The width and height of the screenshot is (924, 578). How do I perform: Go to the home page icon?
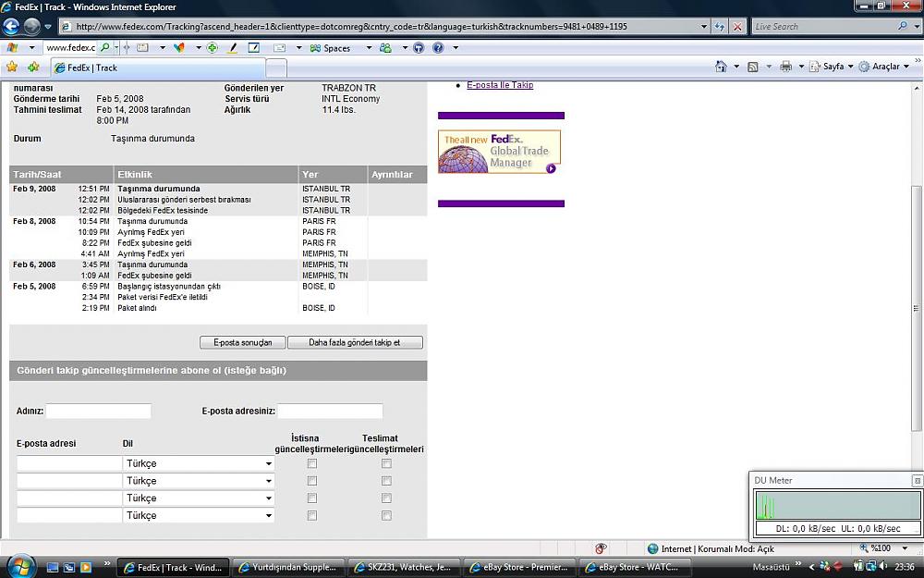pos(721,67)
